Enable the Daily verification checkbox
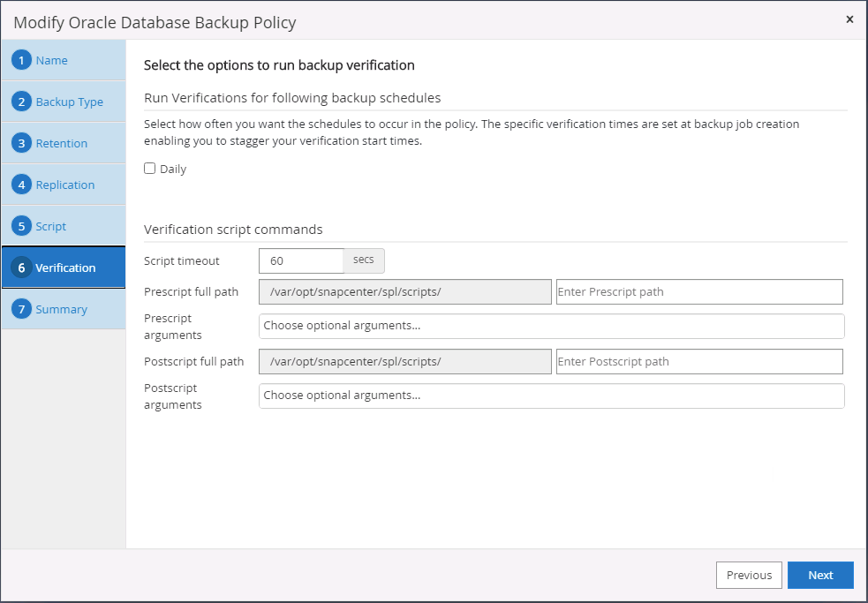 point(150,169)
